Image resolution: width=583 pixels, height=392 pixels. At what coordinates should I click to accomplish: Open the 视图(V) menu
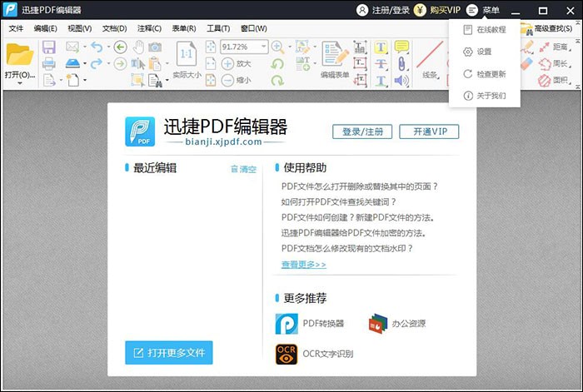tap(80, 28)
